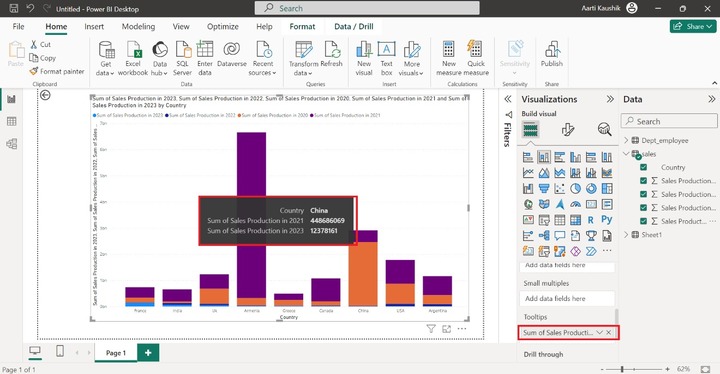Image resolution: width=720 pixels, height=374 pixels.
Task: Collapse the sales table
Action: pos(626,154)
